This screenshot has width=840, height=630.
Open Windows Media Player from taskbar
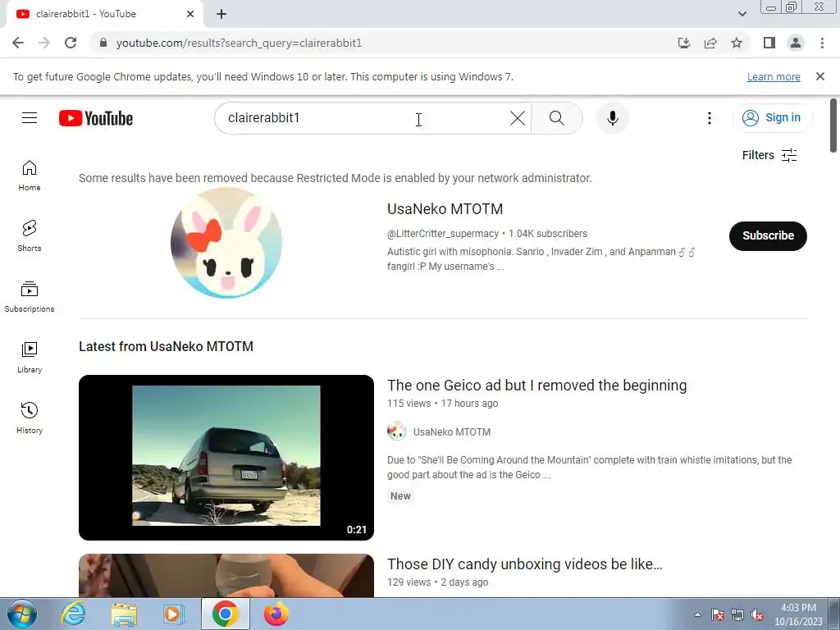point(174,614)
